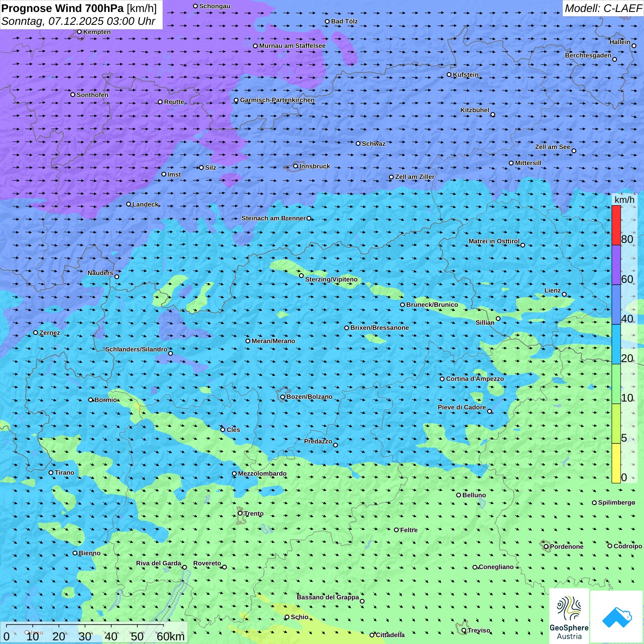Viewport: 644px width, 644px height.
Task: Click the 'Modell: C-LAEF' label
Action: (x=603, y=8)
